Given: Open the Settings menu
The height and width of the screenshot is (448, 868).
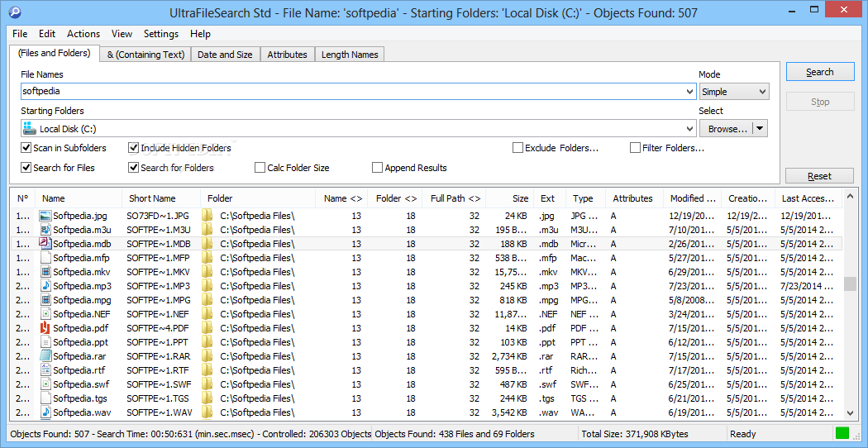Looking at the screenshot, I should [x=161, y=34].
